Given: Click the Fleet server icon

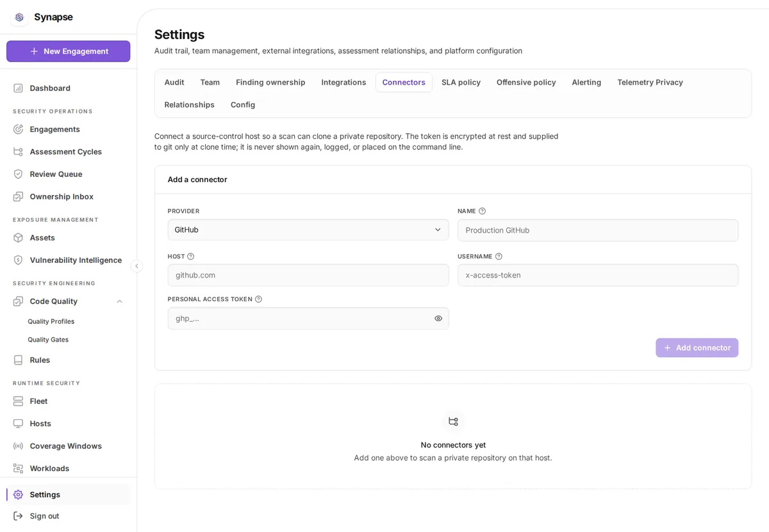Looking at the screenshot, I should [x=18, y=401].
